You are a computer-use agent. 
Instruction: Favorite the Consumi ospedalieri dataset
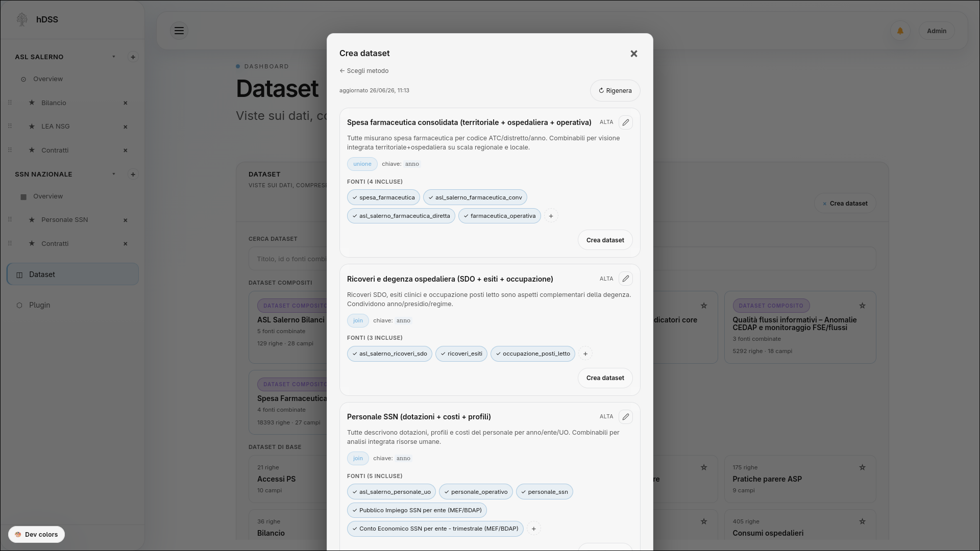click(862, 521)
